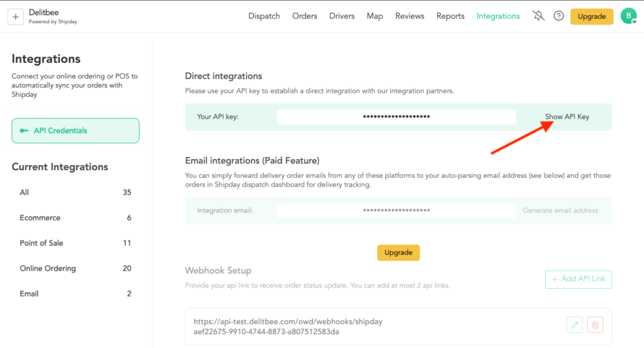Click the Webhook Setup heading
644x348 pixels.
pyautogui.click(x=218, y=271)
